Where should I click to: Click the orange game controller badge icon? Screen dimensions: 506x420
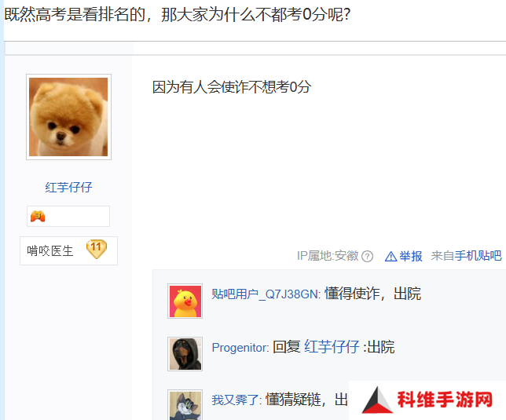pyautogui.click(x=38, y=216)
